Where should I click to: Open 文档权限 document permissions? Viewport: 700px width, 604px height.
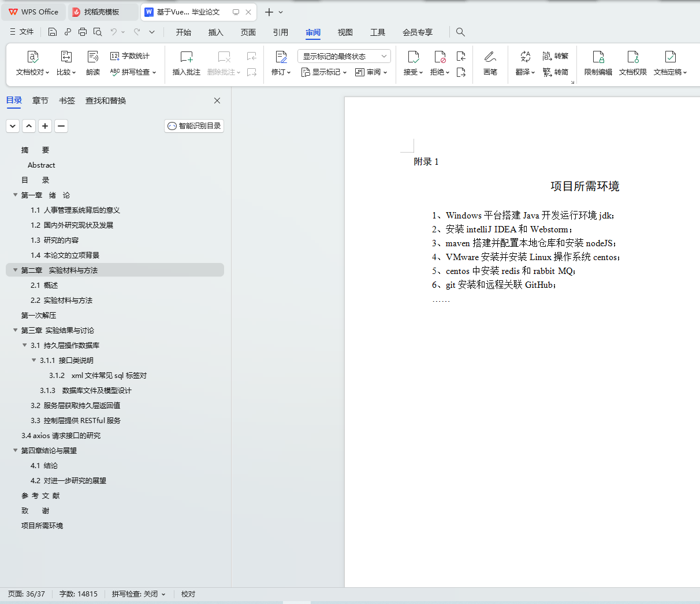[633, 64]
